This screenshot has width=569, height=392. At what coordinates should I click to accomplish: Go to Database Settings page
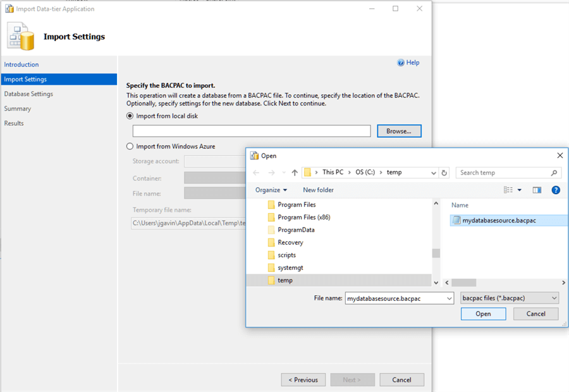tap(28, 94)
